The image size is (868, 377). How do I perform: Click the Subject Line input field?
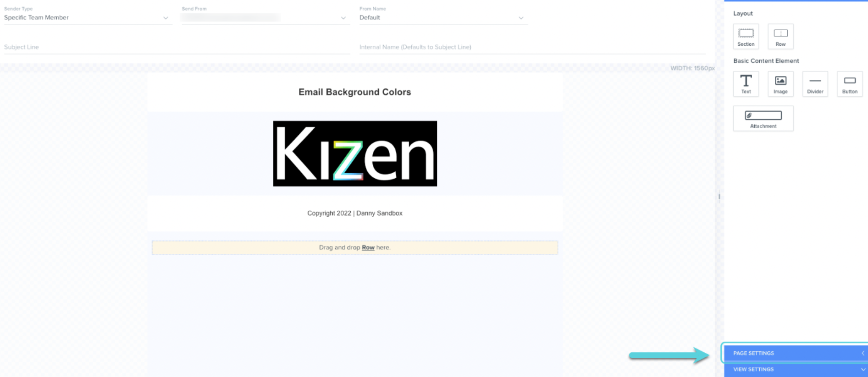(177, 47)
